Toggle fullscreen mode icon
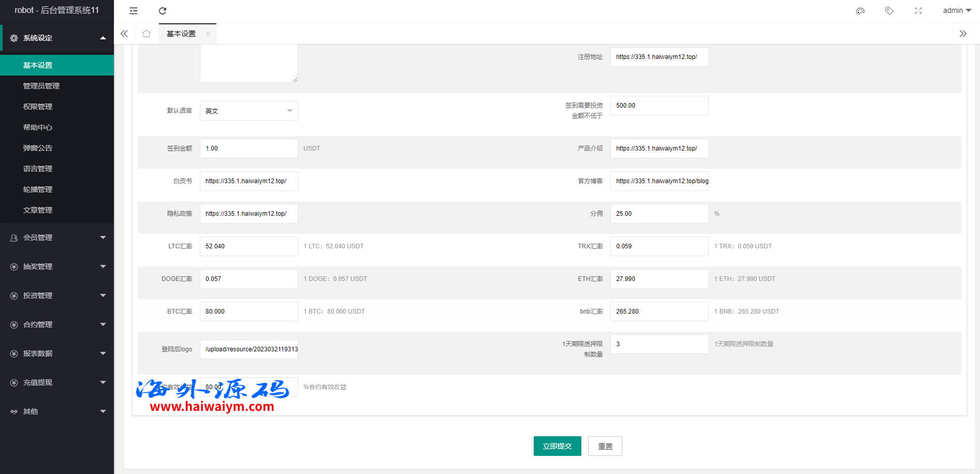The width and height of the screenshot is (980, 474). tap(918, 11)
